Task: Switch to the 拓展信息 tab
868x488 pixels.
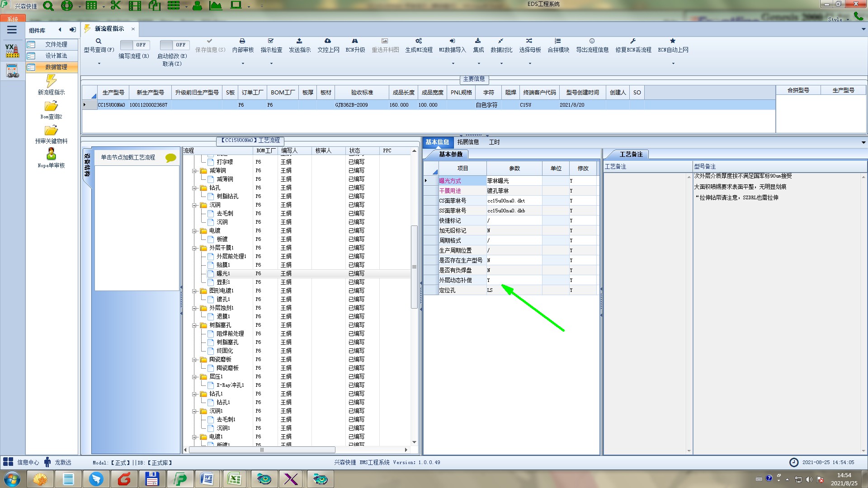Action: pyautogui.click(x=468, y=142)
